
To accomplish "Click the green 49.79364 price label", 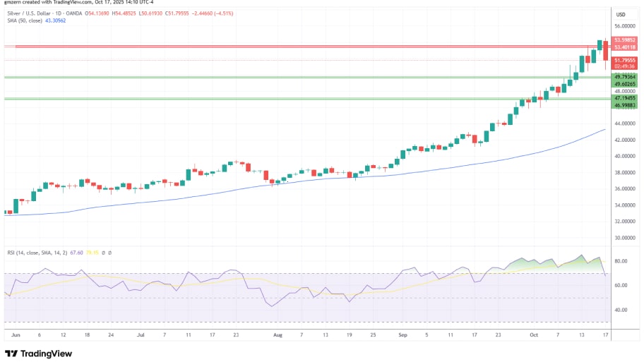I will [x=625, y=76].
